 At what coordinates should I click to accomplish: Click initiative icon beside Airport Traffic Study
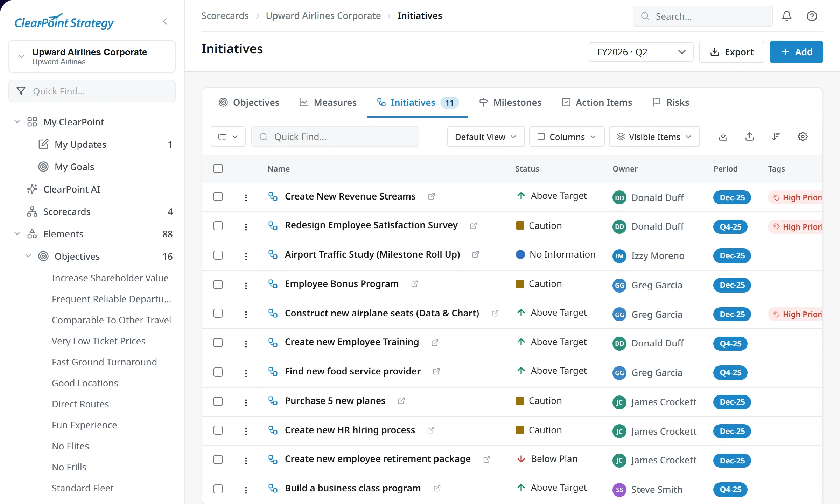tap(273, 254)
